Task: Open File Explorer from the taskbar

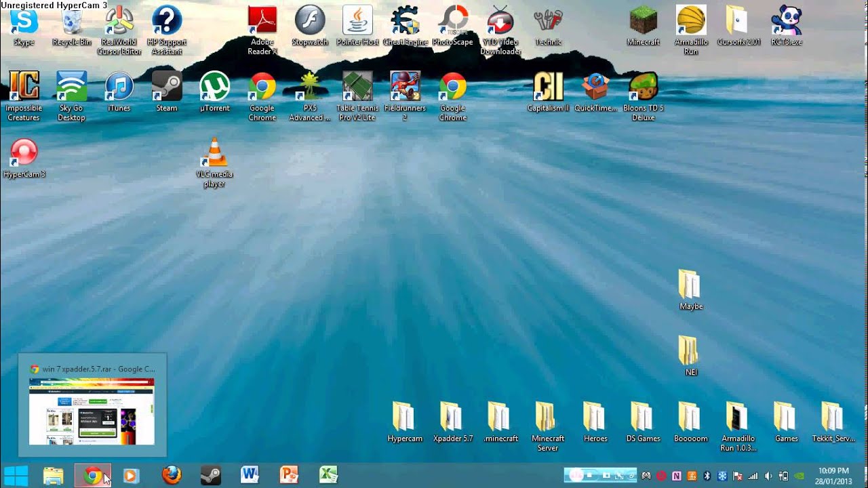Action: coord(53,476)
